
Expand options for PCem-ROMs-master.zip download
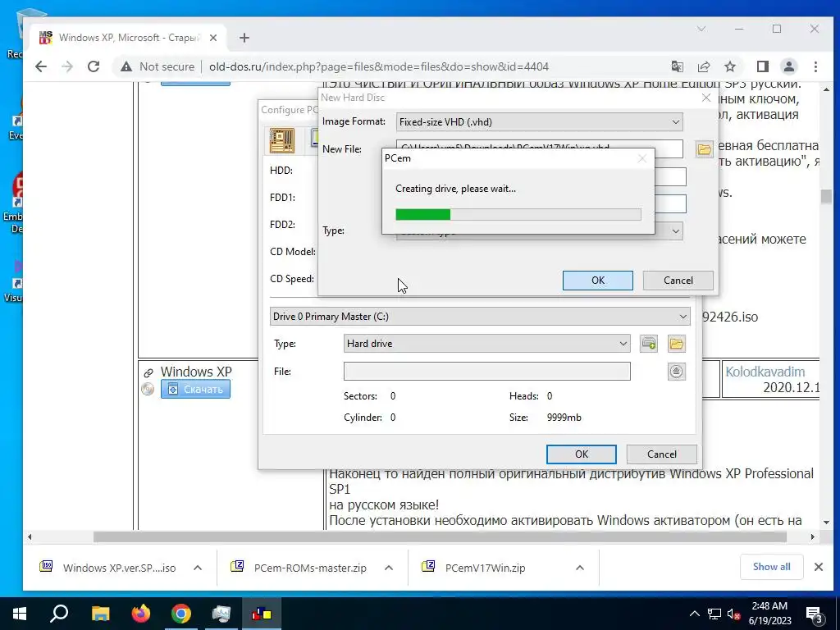(388, 568)
